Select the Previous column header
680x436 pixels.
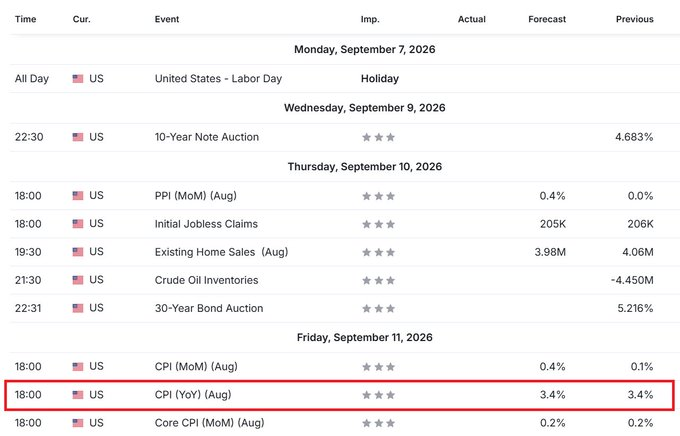point(634,19)
